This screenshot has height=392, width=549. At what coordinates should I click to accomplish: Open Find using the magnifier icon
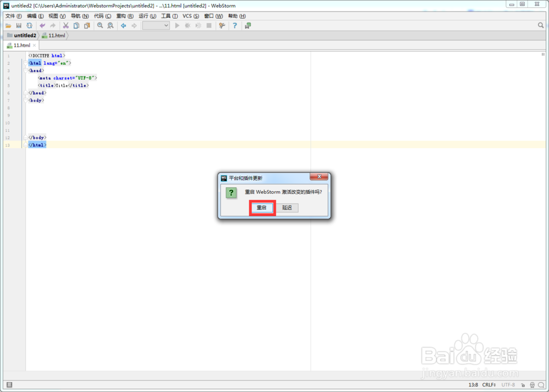(x=99, y=25)
